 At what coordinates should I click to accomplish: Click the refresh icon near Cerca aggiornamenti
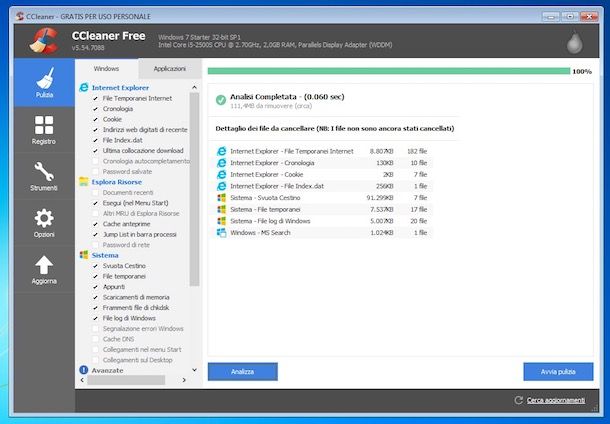click(518, 400)
